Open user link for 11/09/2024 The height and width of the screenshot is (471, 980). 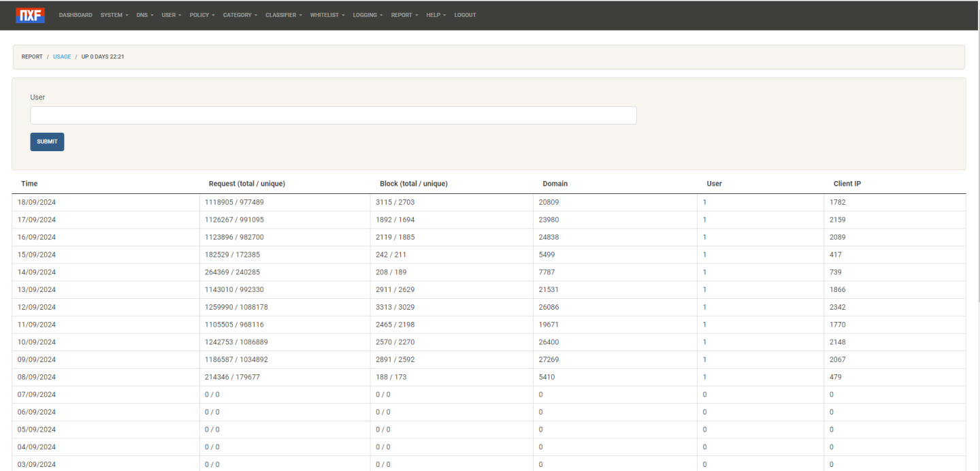click(705, 325)
